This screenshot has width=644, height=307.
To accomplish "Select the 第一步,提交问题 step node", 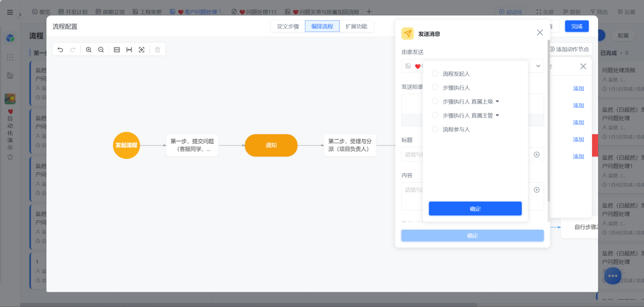I will point(192,145).
